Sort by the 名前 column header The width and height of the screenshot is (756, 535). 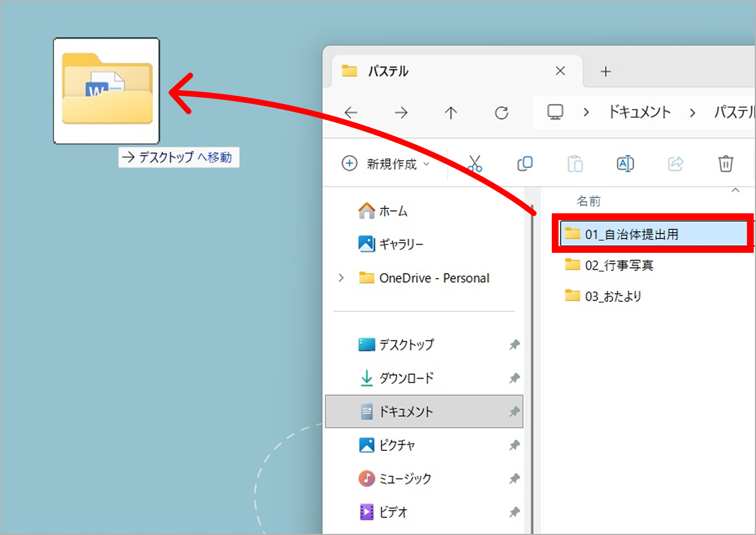[x=588, y=201]
